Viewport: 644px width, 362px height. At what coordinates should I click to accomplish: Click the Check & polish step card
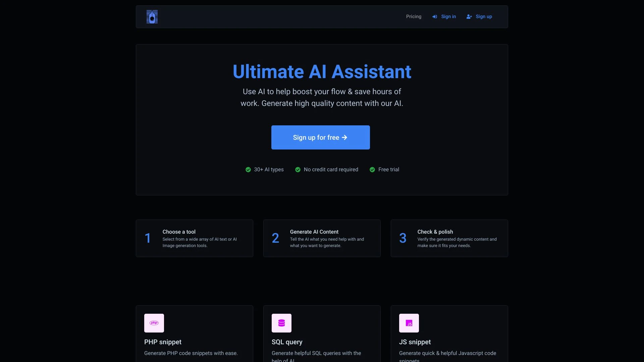[x=449, y=238]
